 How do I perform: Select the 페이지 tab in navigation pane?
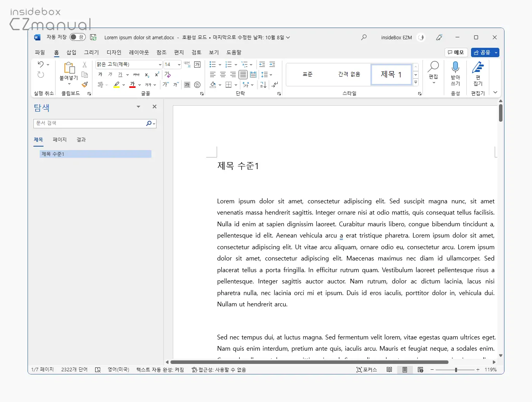59,140
